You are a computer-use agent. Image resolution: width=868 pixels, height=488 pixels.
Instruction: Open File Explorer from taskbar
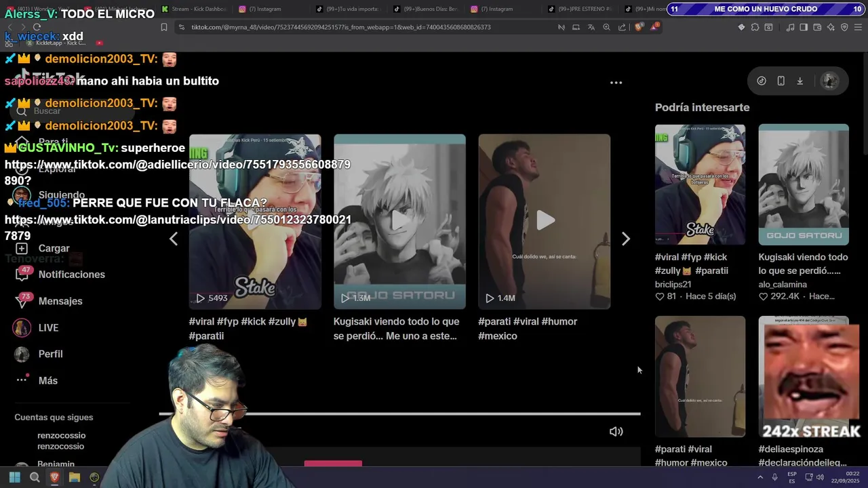(x=75, y=477)
